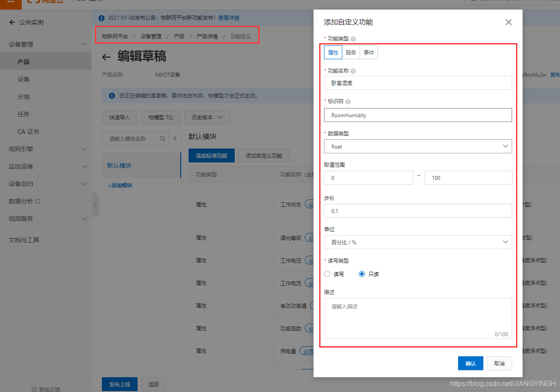The width and height of the screenshot is (560, 392).
Task: Click 产品详情 in the breadcrumb
Action: pos(207,37)
